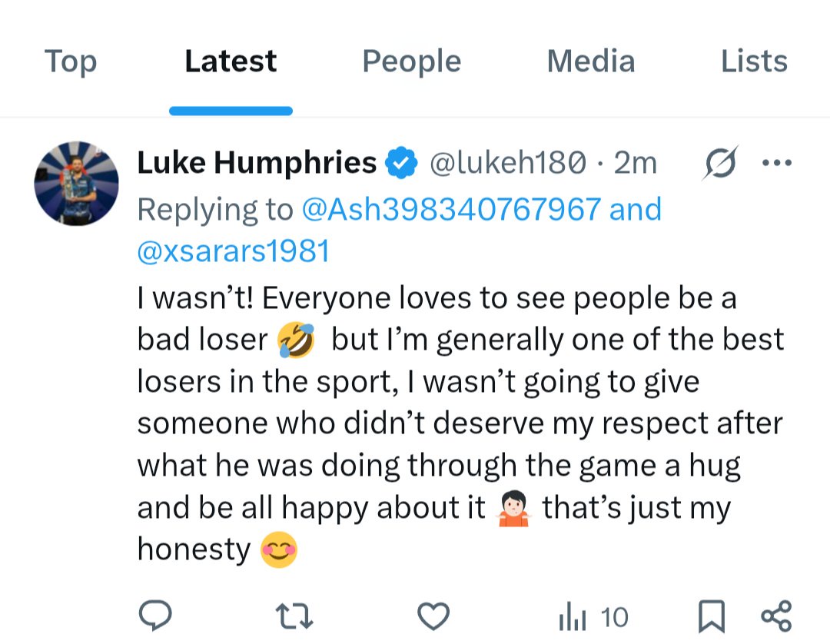
Task: Click the Grok slash icon next to the timestamp
Action: [x=720, y=163]
